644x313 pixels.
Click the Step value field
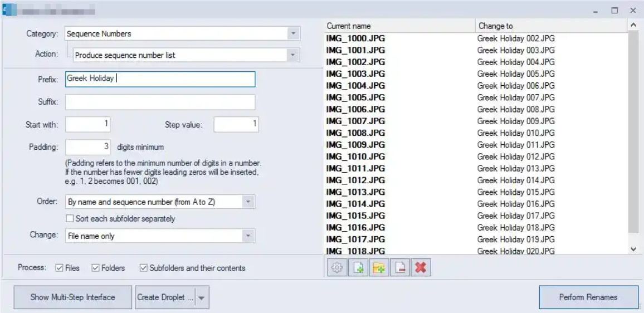236,124
